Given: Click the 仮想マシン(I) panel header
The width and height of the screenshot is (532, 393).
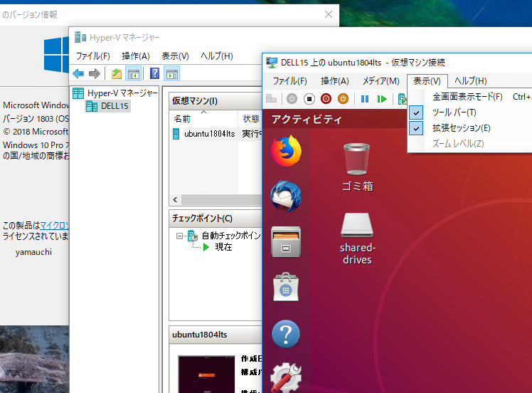Looking at the screenshot, I should (216, 101).
